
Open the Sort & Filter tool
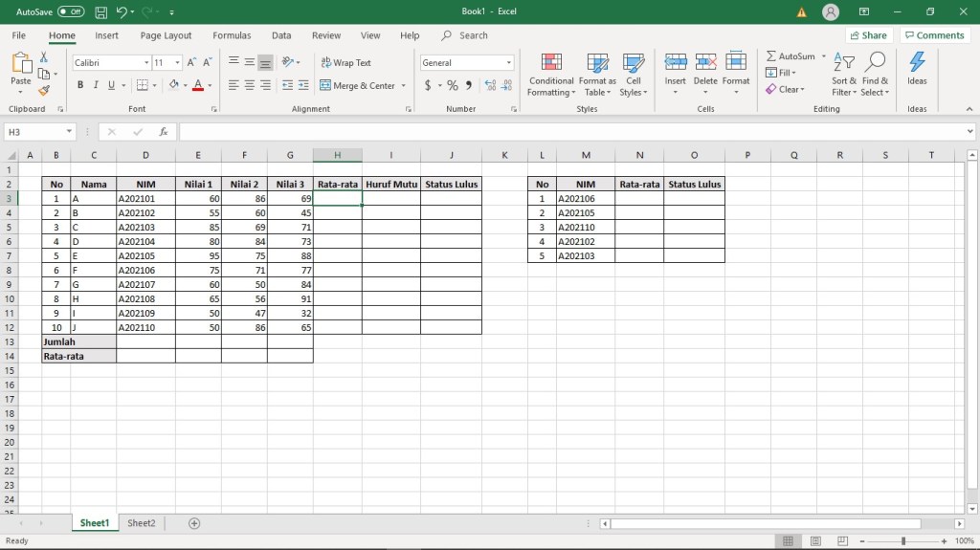[843, 74]
